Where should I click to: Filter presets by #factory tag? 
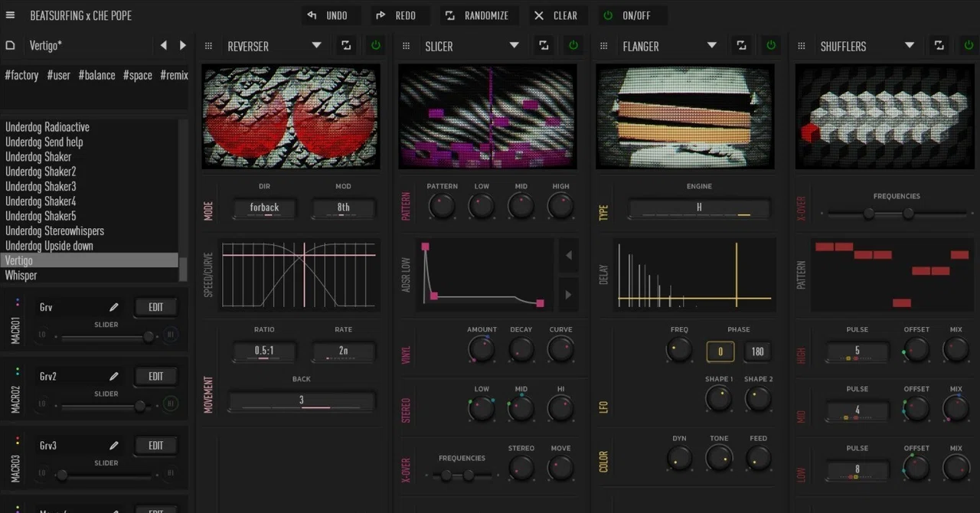(x=21, y=75)
